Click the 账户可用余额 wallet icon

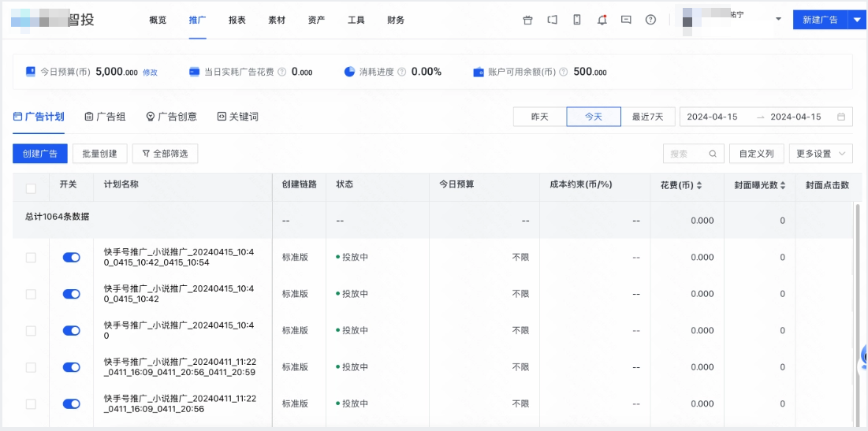(479, 72)
